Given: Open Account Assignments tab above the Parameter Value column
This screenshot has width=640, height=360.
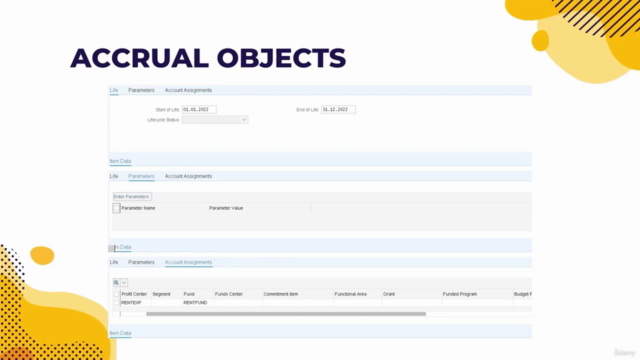Looking at the screenshot, I should (x=188, y=176).
